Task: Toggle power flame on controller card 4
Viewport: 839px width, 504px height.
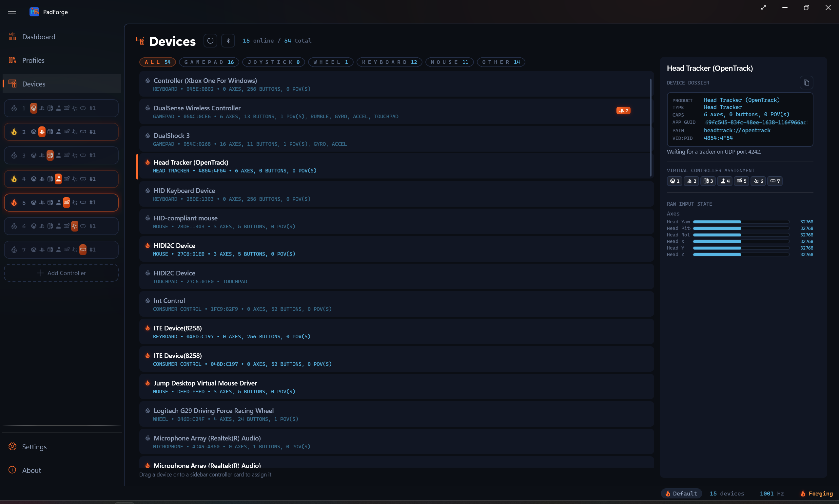Action: point(14,179)
